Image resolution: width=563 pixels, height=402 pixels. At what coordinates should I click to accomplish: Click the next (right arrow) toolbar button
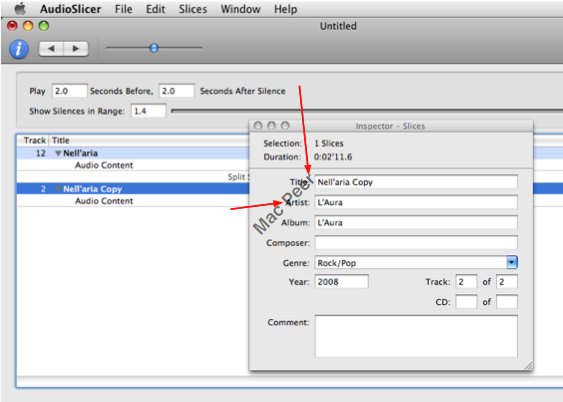coord(76,48)
